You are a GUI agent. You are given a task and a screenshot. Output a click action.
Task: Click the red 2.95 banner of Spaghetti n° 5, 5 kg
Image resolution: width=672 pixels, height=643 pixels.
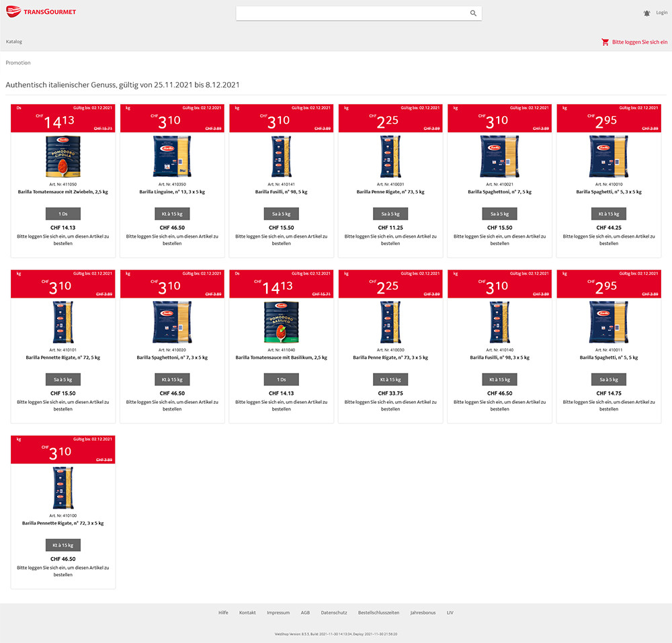coord(609,284)
